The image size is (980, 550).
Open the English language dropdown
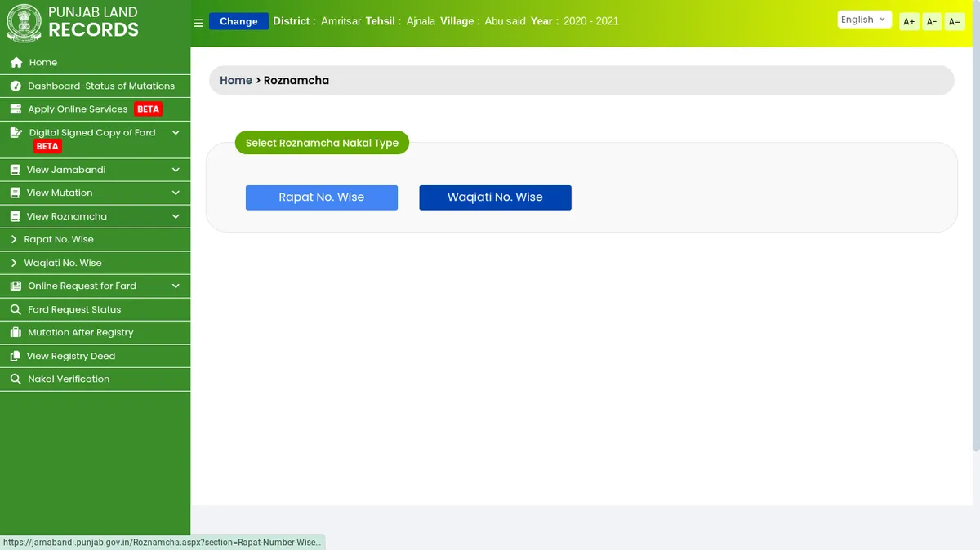(864, 20)
